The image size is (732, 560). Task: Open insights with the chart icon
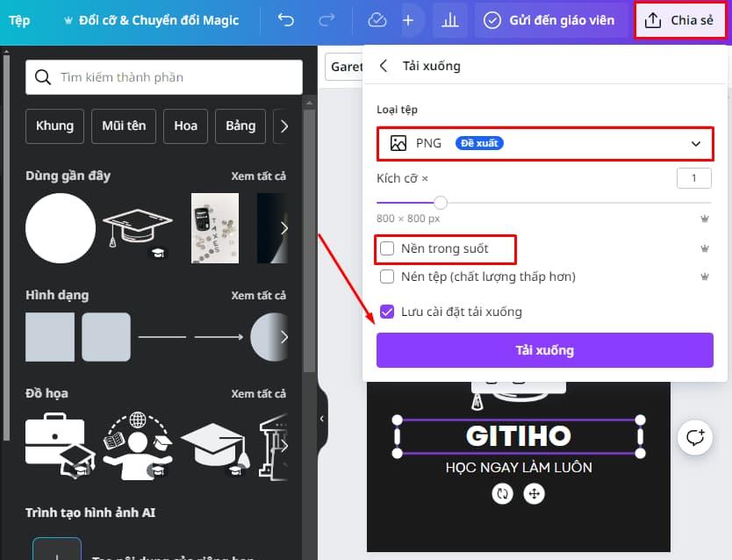[x=450, y=19]
